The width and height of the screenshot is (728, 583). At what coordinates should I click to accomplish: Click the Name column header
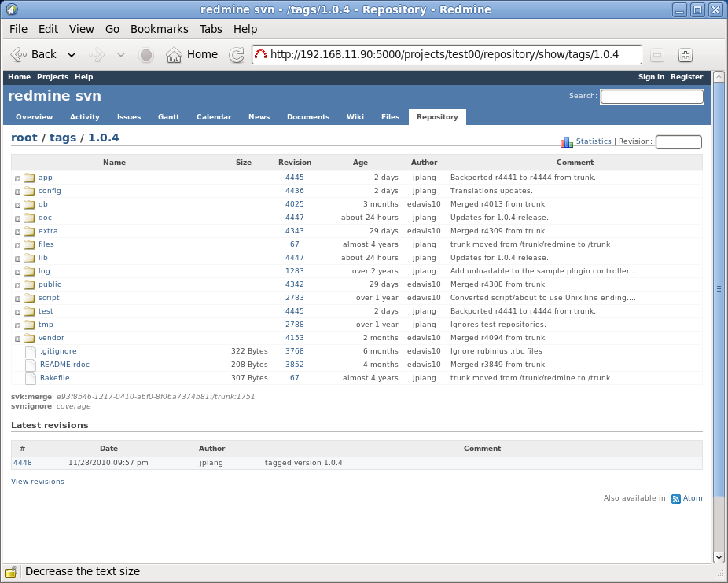tap(114, 163)
